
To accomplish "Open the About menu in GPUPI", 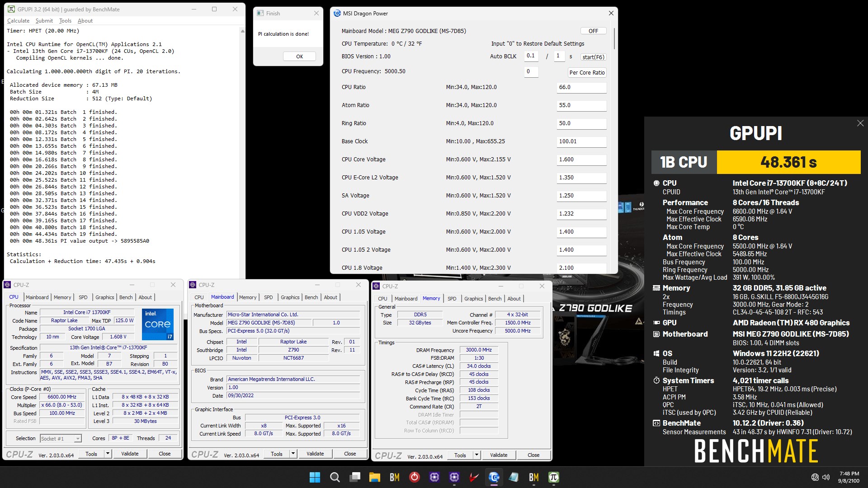I will coord(85,21).
